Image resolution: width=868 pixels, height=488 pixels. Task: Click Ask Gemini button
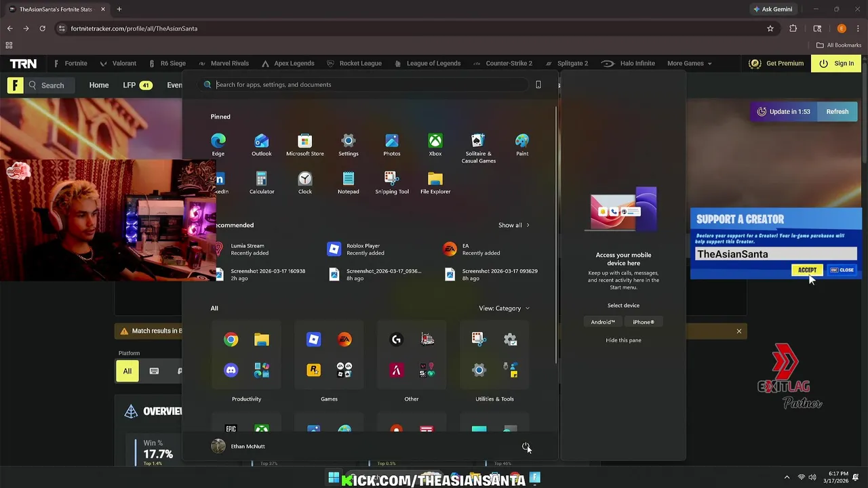(x=772, y=9)
